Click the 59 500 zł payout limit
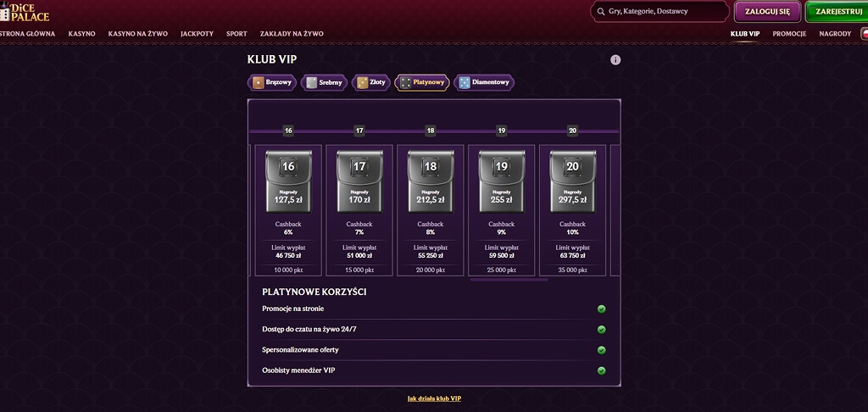868x412 pixels. point(502,256)
